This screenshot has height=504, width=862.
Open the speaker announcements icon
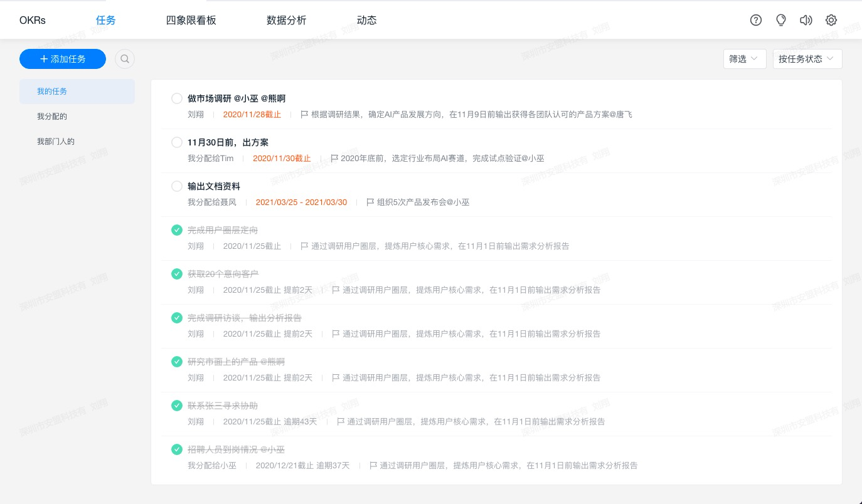tap(806, 20)
